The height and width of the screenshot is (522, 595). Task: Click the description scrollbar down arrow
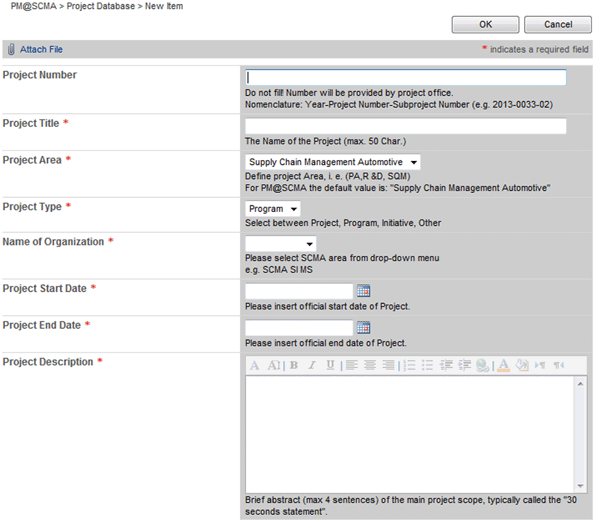(x=580, y=486)
